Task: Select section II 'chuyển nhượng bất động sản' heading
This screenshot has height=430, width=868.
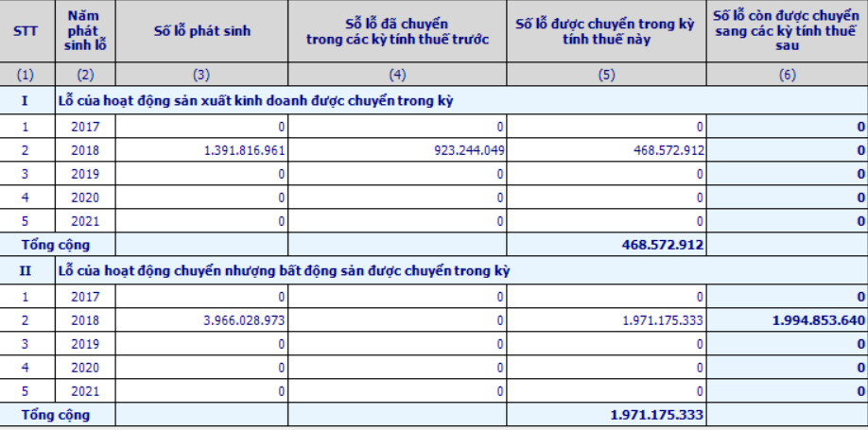Action: [284, 272]
